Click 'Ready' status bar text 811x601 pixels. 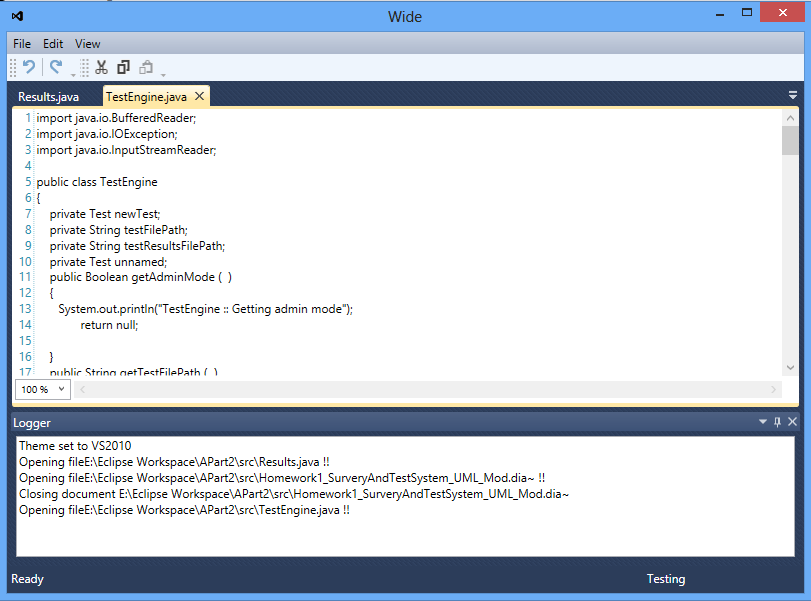27,579
